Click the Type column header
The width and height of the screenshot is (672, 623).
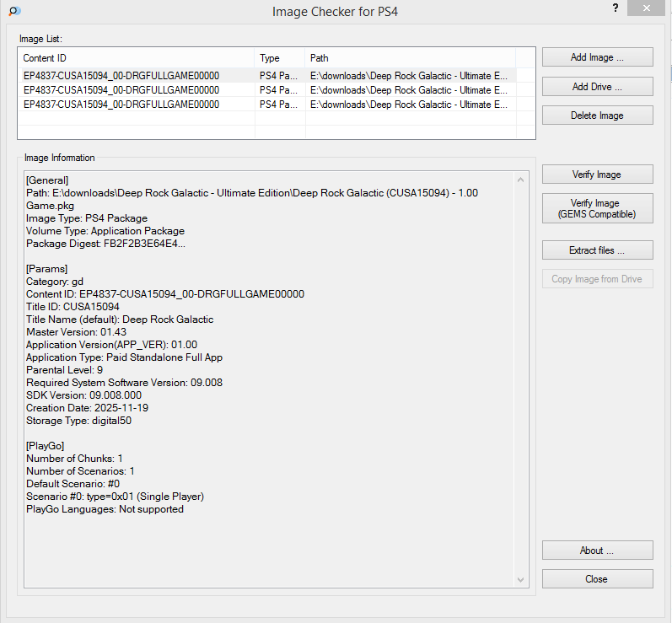[279, 58]
